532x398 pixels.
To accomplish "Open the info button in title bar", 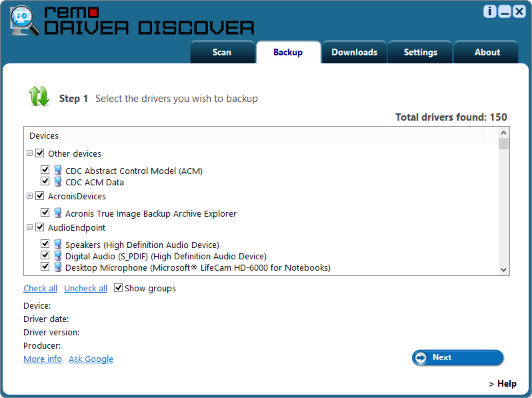I will coord(489,11).
